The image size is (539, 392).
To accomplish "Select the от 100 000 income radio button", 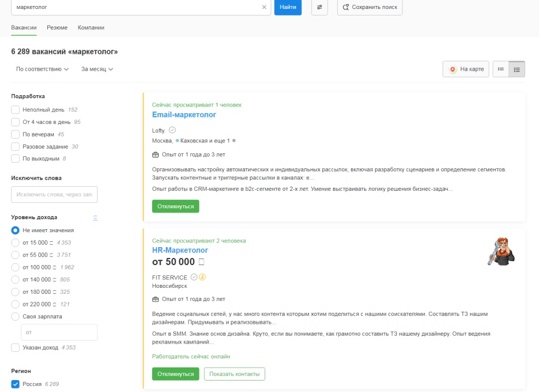I will point(16,267).
